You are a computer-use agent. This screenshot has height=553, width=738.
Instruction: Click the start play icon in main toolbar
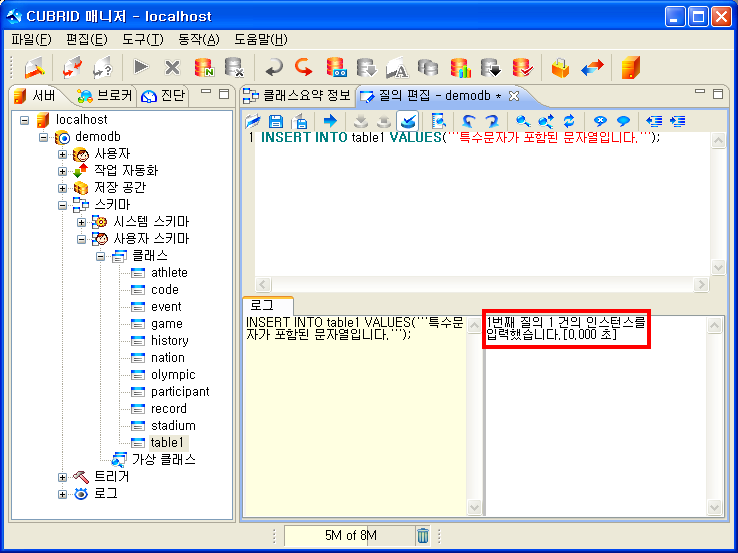pyautogui.click(x=141, y=68)
